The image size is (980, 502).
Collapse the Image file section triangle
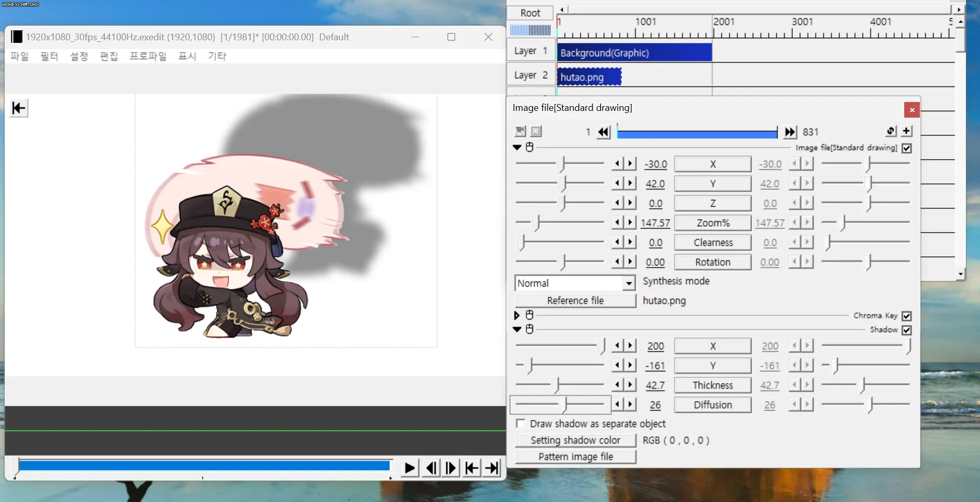point(517,147)
